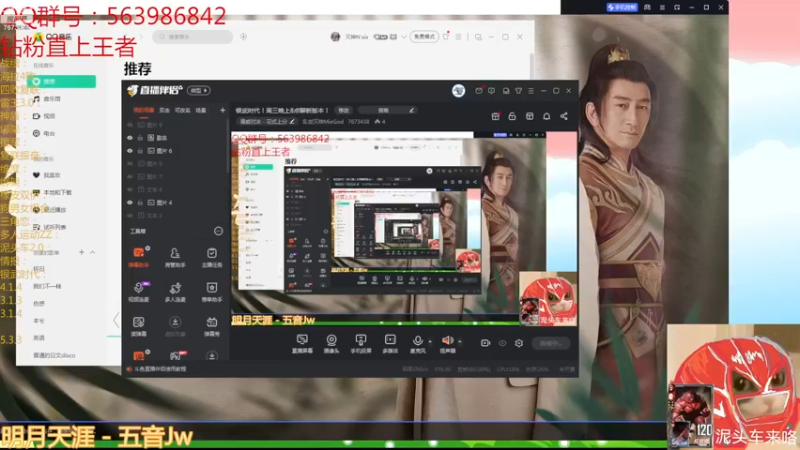Open 我喜欢 in QQ Music sidebar
The height and width of the screenshot is (450, 800).
pos(47,175)
